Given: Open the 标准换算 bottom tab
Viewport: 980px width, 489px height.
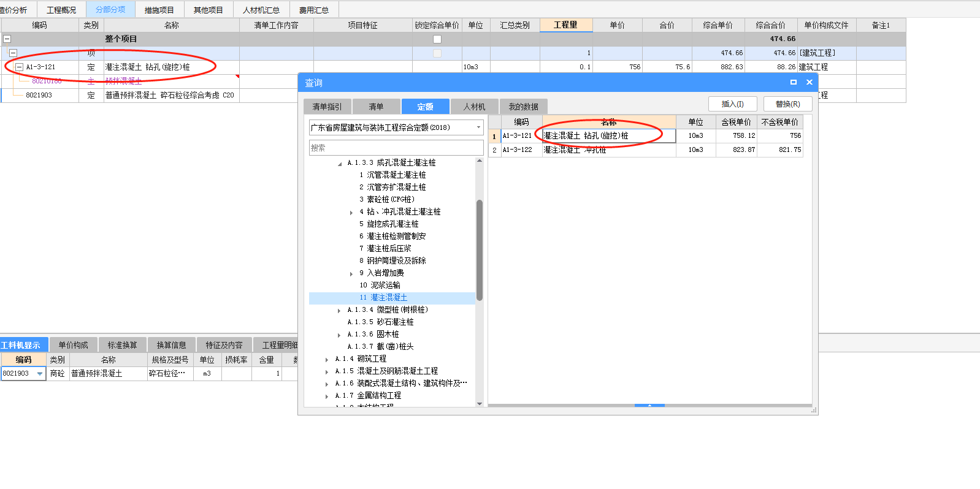Looking at the screenshot, I should point(123,345).
